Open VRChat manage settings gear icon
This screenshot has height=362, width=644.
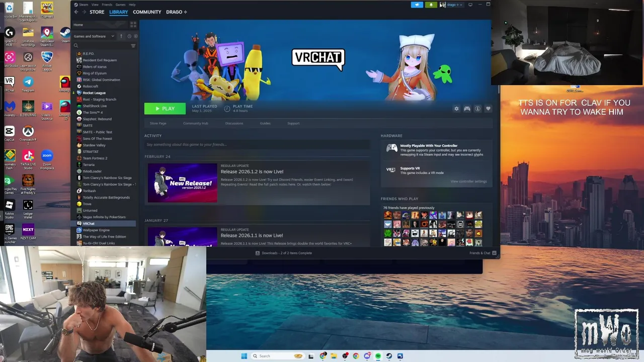456,109
